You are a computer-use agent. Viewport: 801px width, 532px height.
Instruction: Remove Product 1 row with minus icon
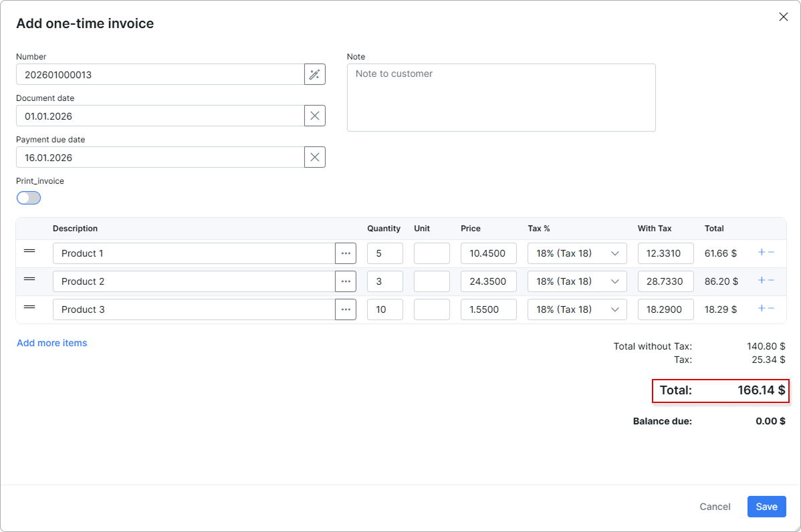(x=772, y=252)
